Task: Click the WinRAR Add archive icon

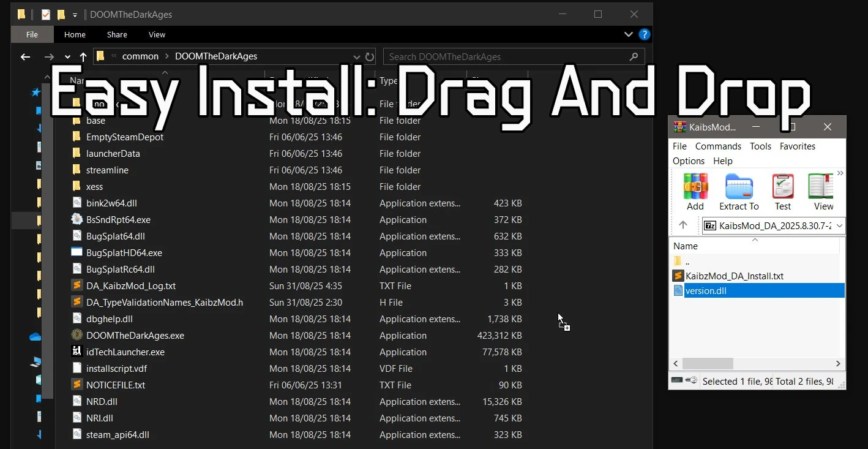Action: click(695, 191)
